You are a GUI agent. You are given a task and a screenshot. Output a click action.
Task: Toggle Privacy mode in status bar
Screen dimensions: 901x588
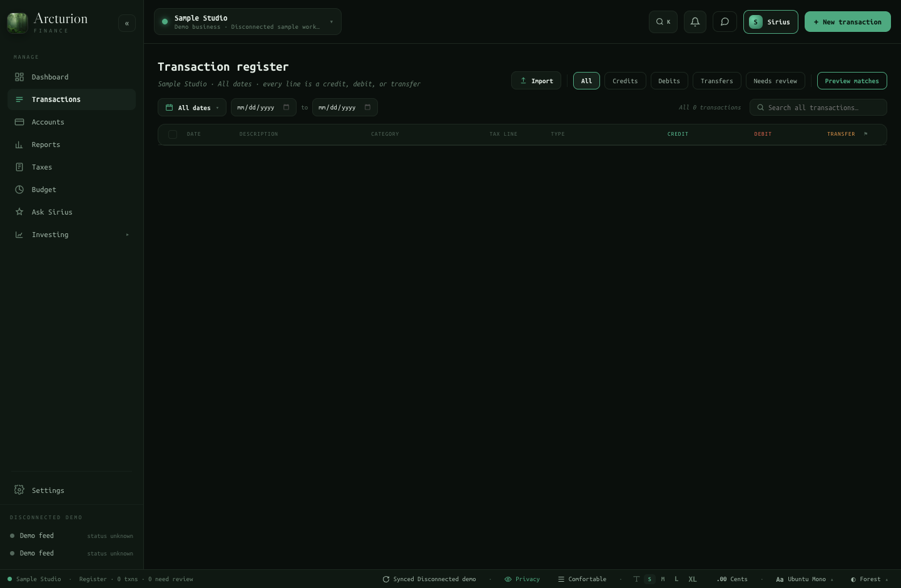(x=522, y=579)
